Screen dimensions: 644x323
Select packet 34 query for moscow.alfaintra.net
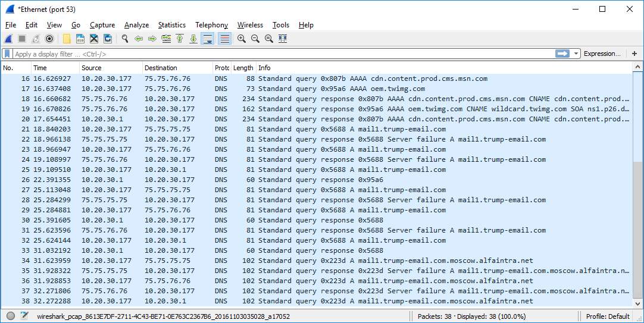(x=317, y=261)
